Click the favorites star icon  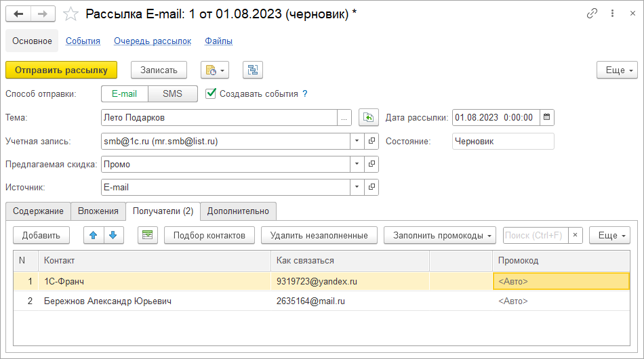(x=69, y=14)
